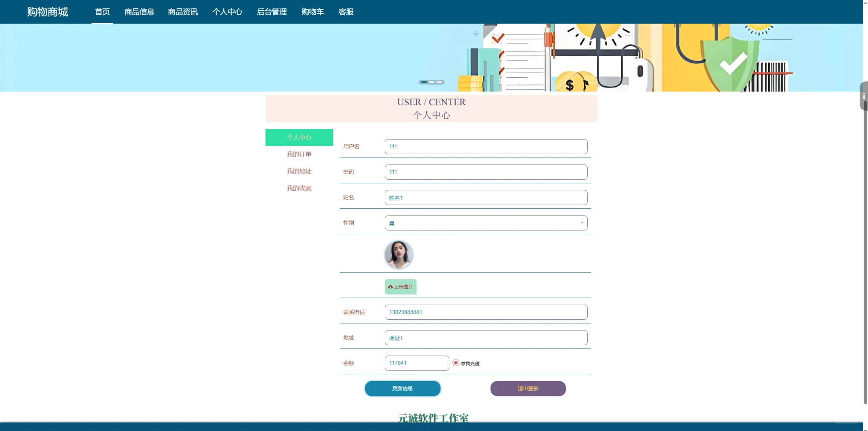The width and height of the screenshot is (868, 431).
Task: Select 我的收藏 in the sidebar
Action: (299, 188)
